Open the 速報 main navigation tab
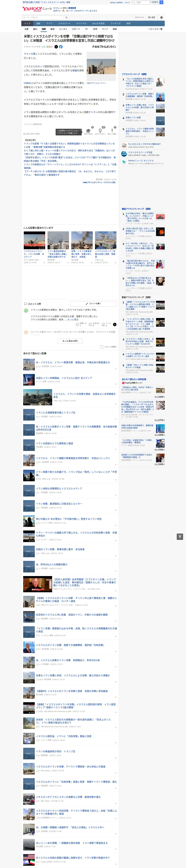 click(x=38, y=24)
